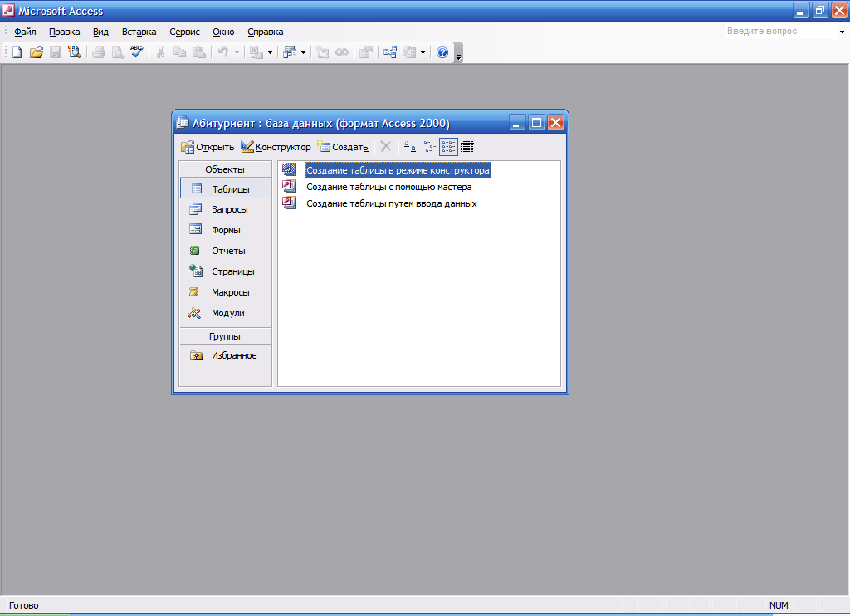The image size is (850, 616).
Task: Click the New Object icon
Action: point(409,52)
